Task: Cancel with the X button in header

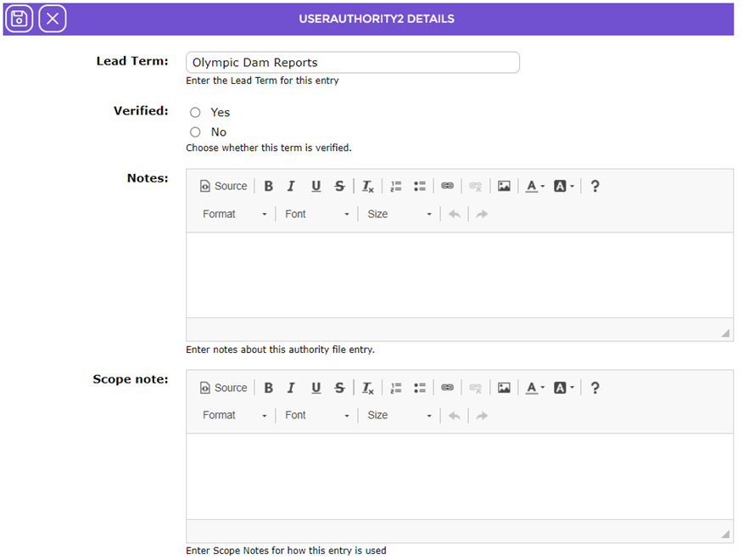Action: point(53,19)
